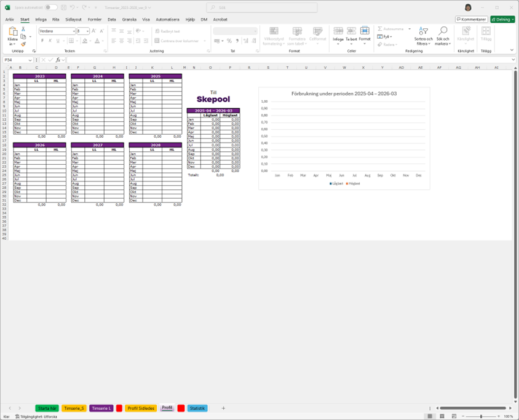This screenshot has height=420, width=519.
Task: Open the font size dropdown
Action: 87,31
